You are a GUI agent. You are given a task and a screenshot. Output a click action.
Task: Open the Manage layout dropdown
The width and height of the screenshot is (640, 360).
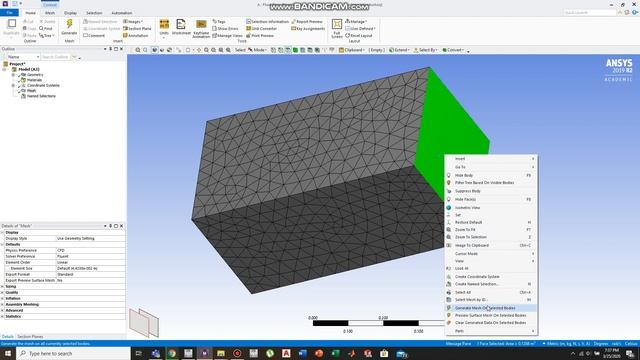pyautogui.click(x=356, y=21)
